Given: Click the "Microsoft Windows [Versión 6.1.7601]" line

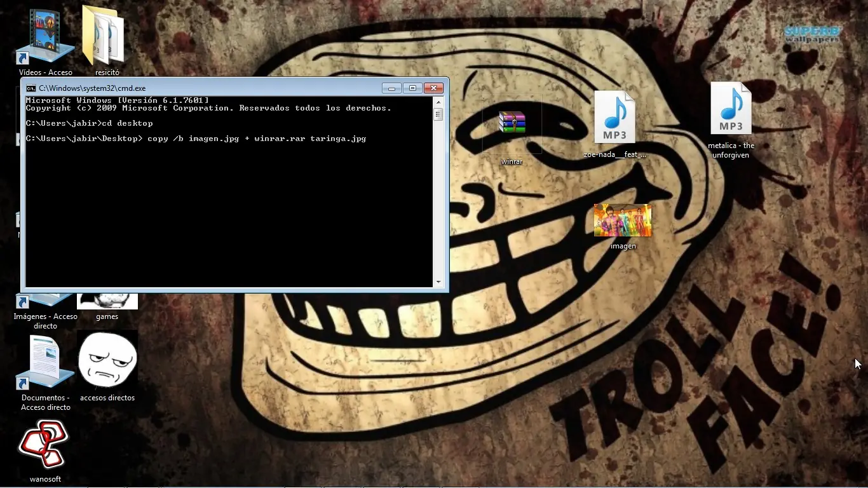Looking at the screenshot, I should click(117, 100).
